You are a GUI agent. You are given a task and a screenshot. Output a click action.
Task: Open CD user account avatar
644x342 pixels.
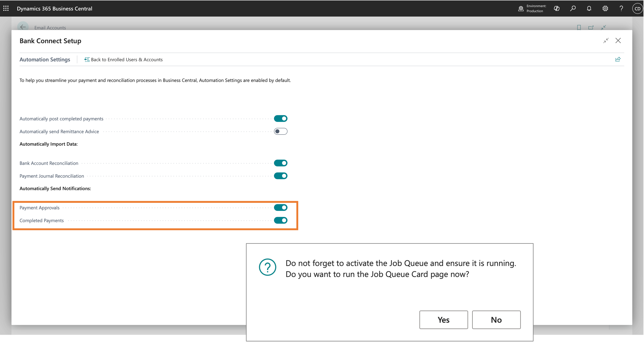[x=637, y=9]
